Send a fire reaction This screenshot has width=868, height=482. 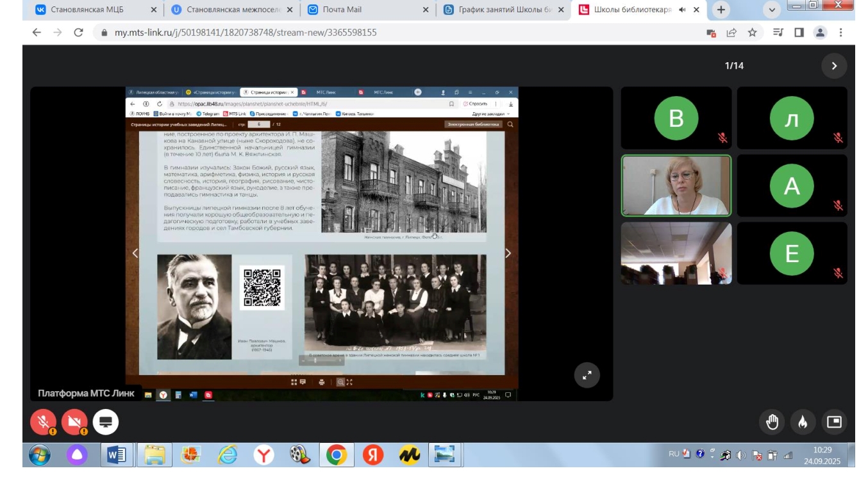[x=803, y=422]
